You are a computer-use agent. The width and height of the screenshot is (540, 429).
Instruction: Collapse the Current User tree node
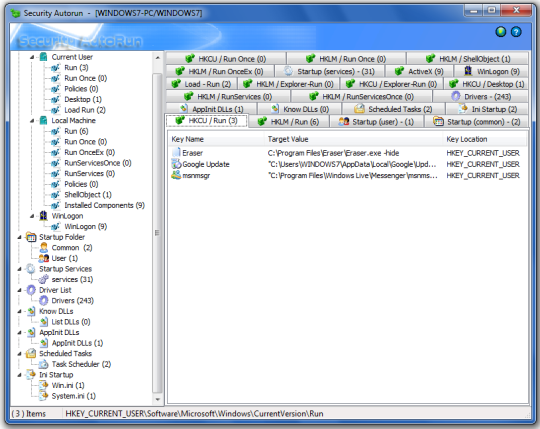coord(32,57)
